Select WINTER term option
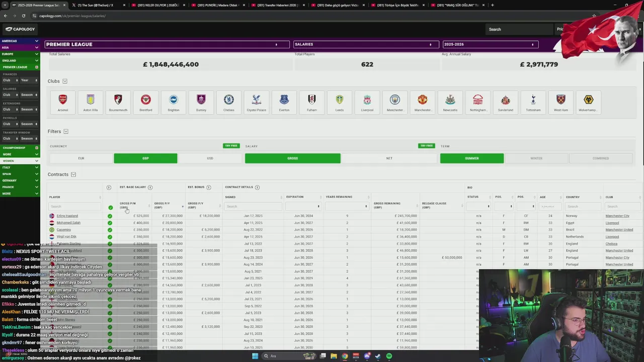Viewport: 644px width, 362px height. click(x=536, y=158)
